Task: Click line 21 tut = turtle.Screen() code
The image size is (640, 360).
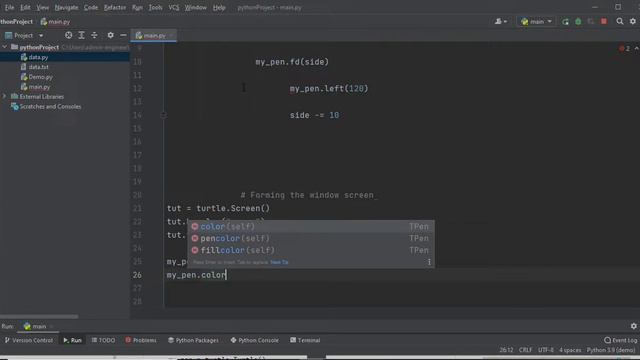Action: (218, 209)
